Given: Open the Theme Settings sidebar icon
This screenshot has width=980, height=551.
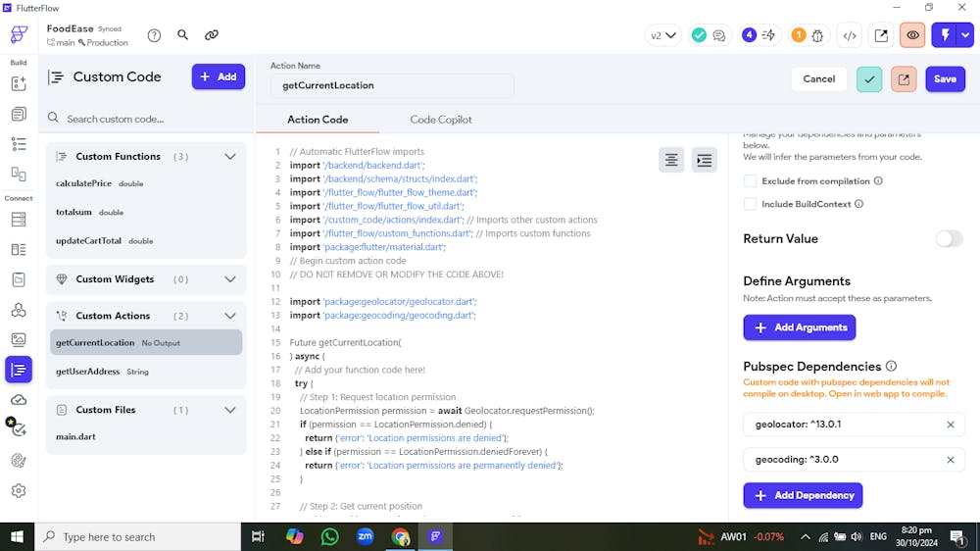Looking at the screenshot, I should 19,461.
